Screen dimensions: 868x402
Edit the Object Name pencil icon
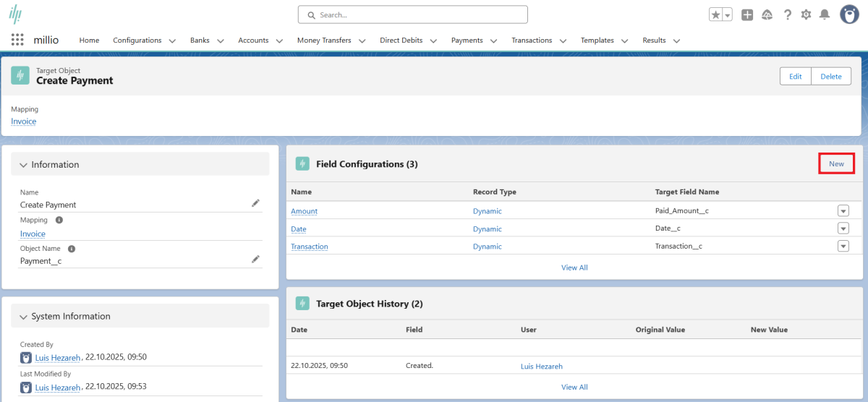click(x=255, y=259)
